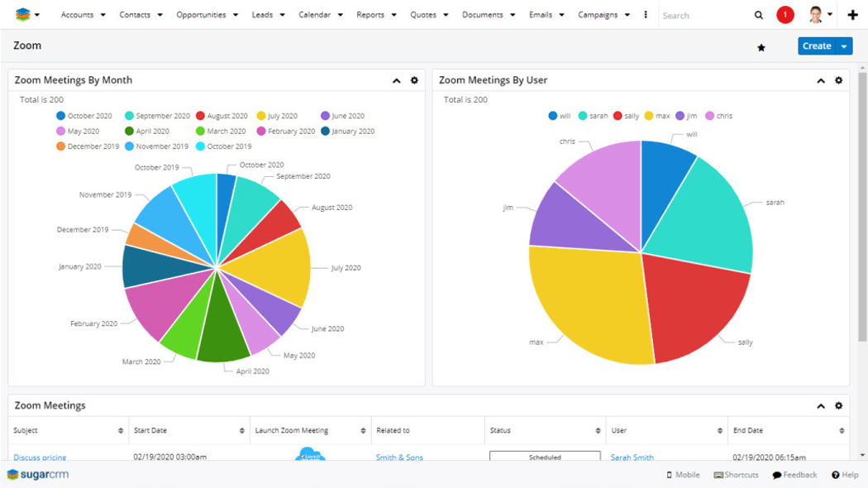The image size is (868, 488).
Task: Open the Accounts module tab
Action: [x=77, y=15]
